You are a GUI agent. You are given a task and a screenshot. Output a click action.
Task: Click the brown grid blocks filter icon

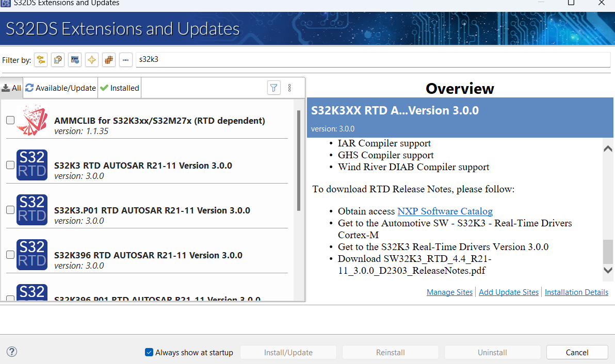point(109,60)
